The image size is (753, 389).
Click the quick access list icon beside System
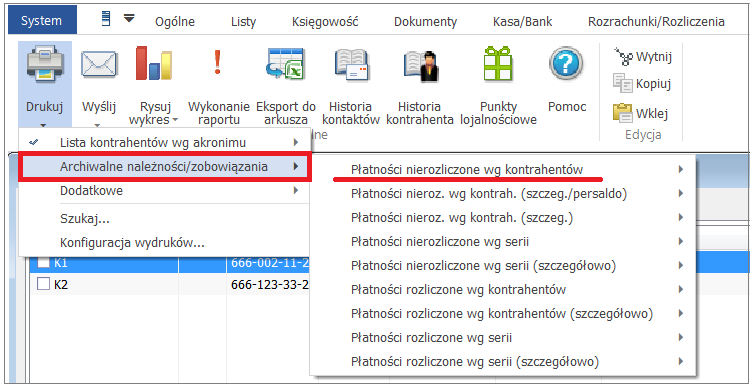pyautogui.click(x=106, y=19)
